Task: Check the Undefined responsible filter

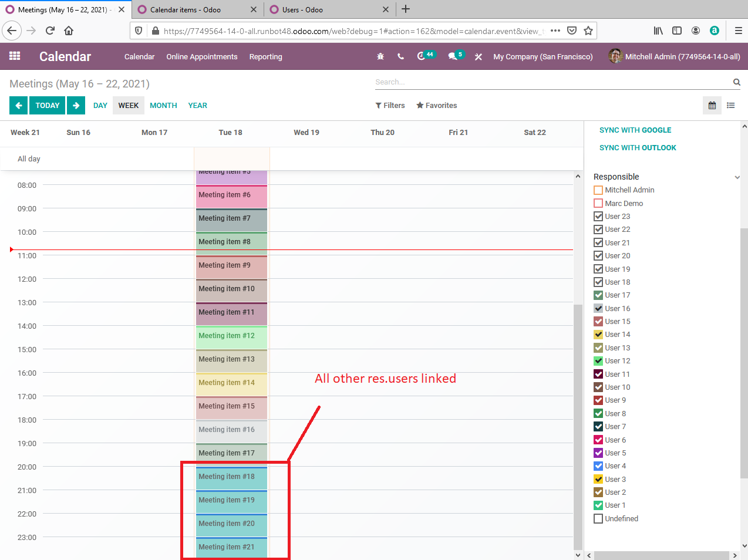Action: click(599, 518)
